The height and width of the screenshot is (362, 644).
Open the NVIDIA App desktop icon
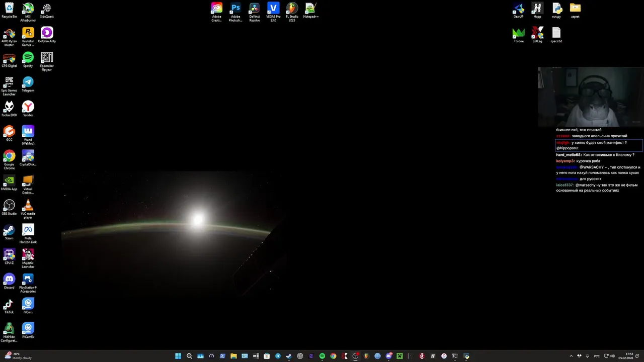click(9, 183)
